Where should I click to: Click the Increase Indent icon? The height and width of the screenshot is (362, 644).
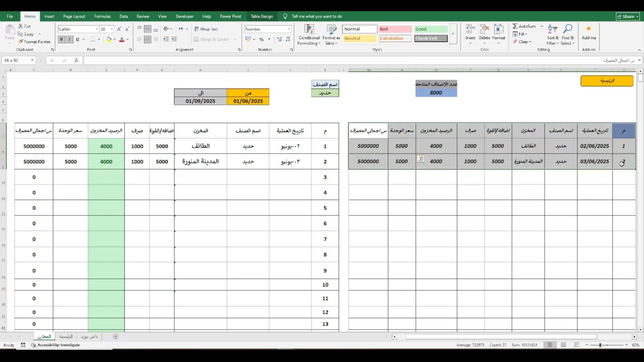175,39
